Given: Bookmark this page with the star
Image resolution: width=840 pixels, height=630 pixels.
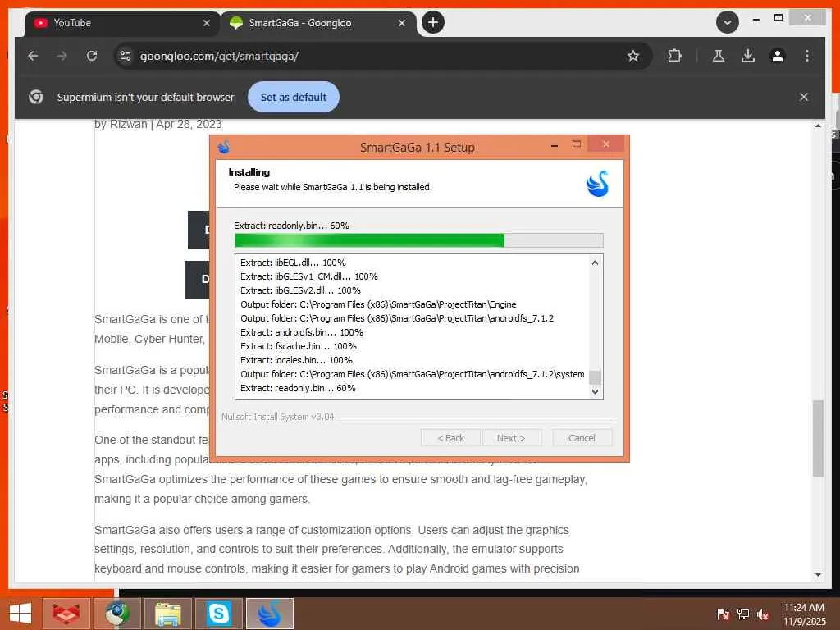Looking at the screenshot, I should [633, 56].
